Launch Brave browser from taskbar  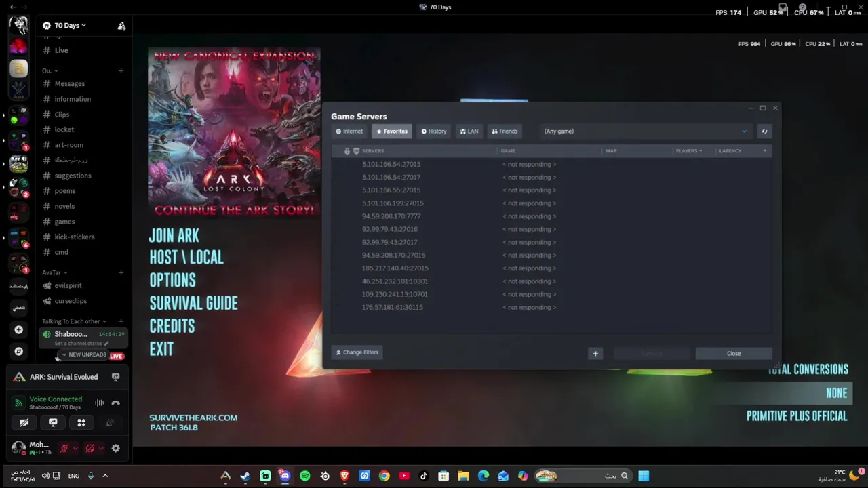tap(344, 476)
